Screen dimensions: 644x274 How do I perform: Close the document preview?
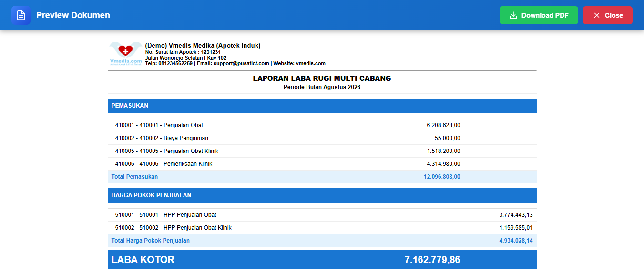(x=608, y=15)
